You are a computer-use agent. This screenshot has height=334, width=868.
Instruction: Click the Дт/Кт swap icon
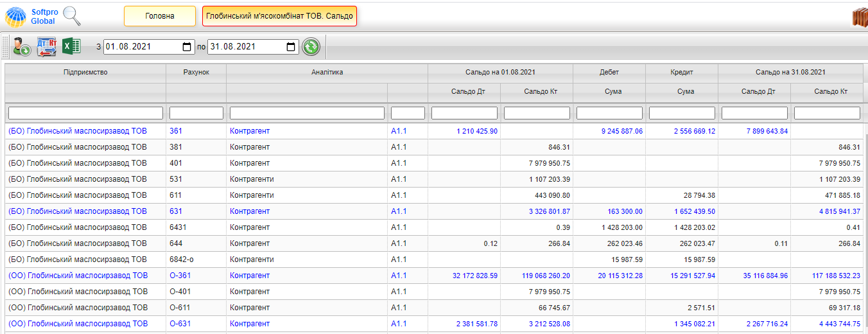coord(47,47)
